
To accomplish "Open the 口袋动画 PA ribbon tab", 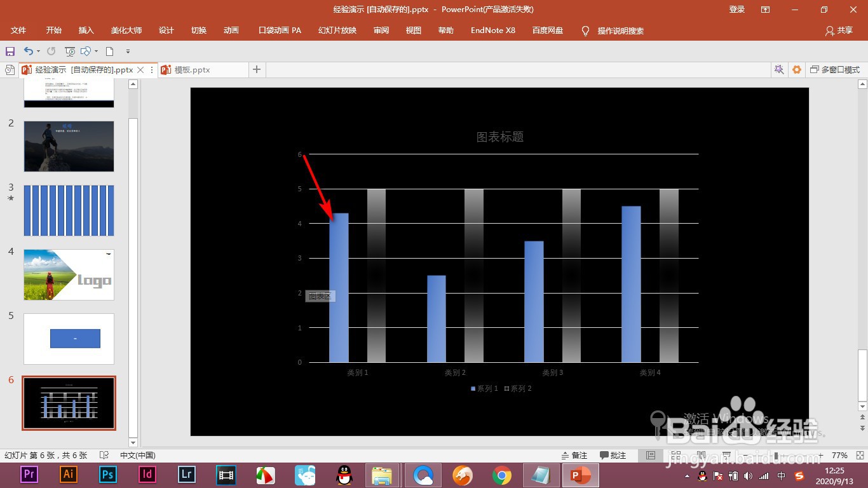I will click(280, 30).
